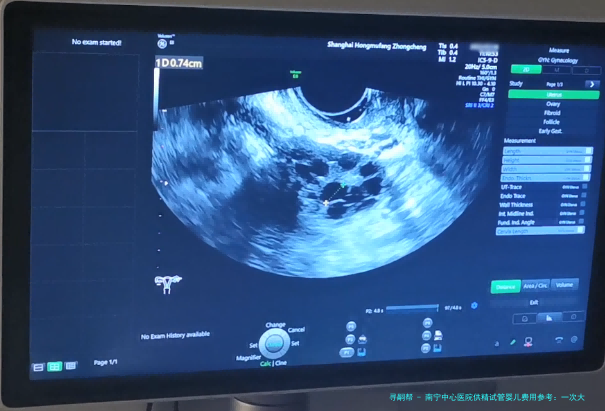Toggle the UT-Trace measurement checkbox

pos(582,186)
